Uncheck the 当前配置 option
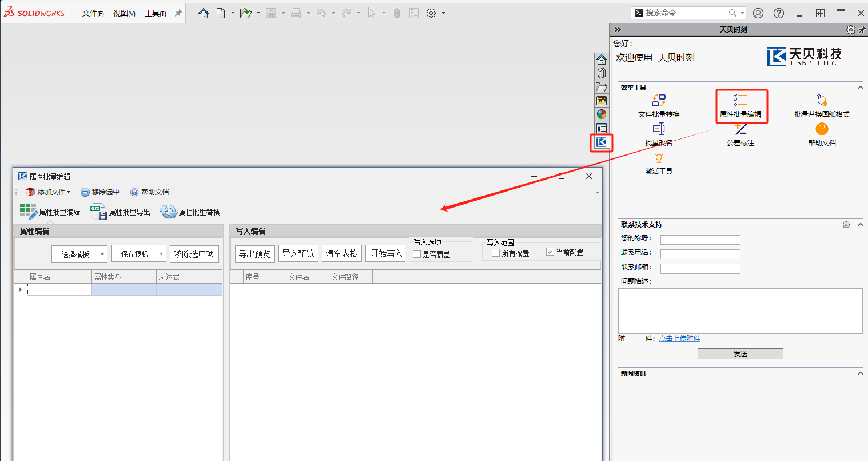This screenshot has height=461, width=868. (550, 252)
